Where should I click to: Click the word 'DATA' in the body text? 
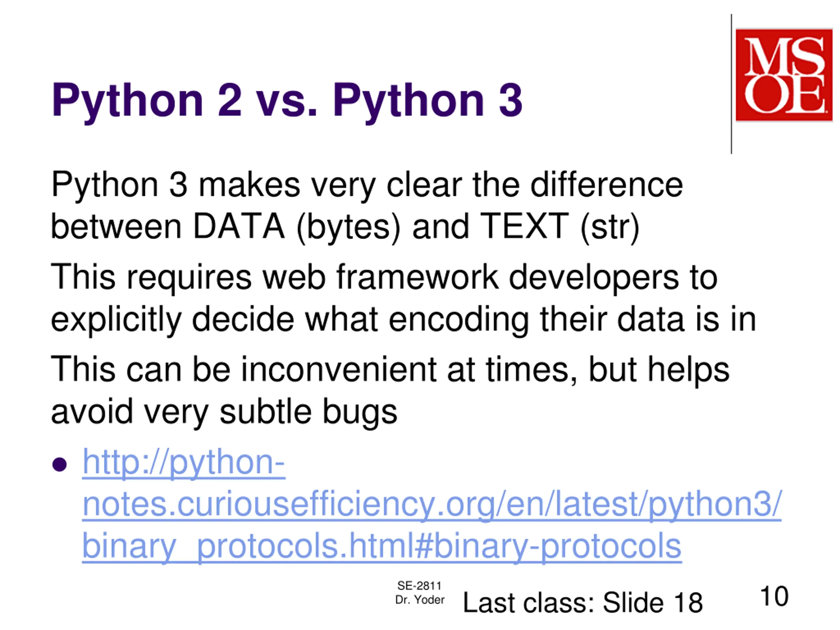pyautogui.click(x=239, y=226)
